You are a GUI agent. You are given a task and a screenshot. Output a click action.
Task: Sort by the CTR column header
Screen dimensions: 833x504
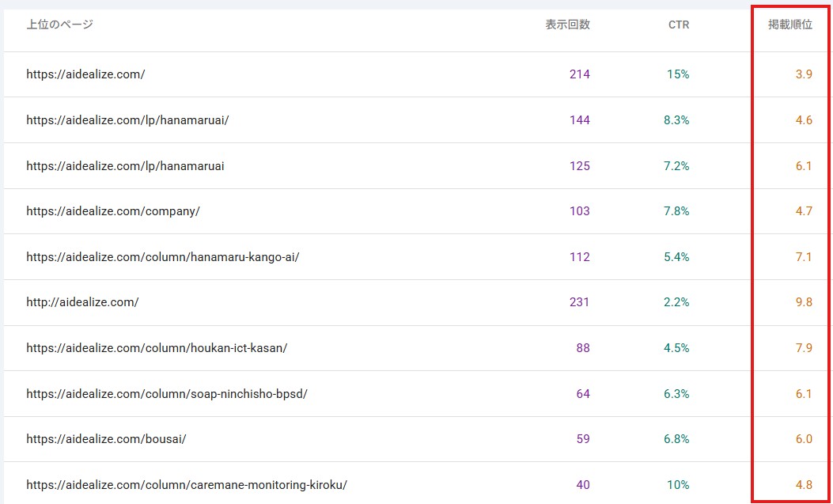coord(679,25)
